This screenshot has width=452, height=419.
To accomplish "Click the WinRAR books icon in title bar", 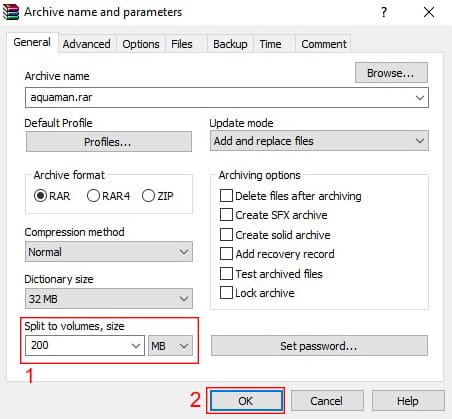I will (11, 12).
